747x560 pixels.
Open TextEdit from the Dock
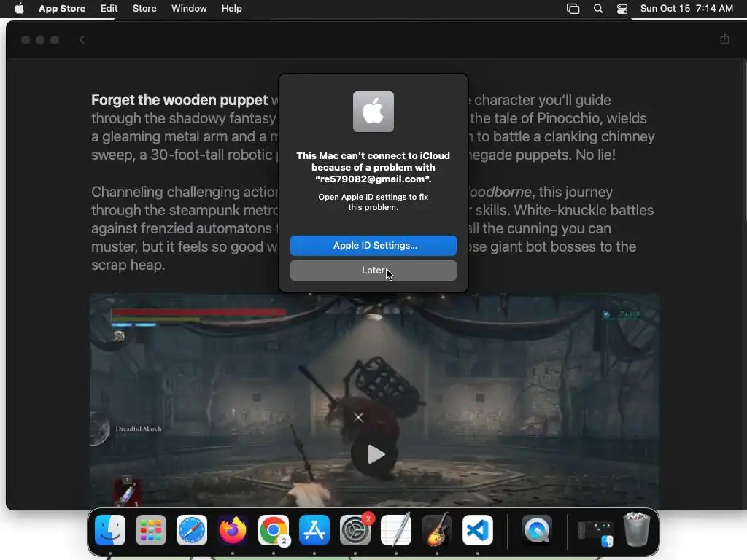[396, 530]
